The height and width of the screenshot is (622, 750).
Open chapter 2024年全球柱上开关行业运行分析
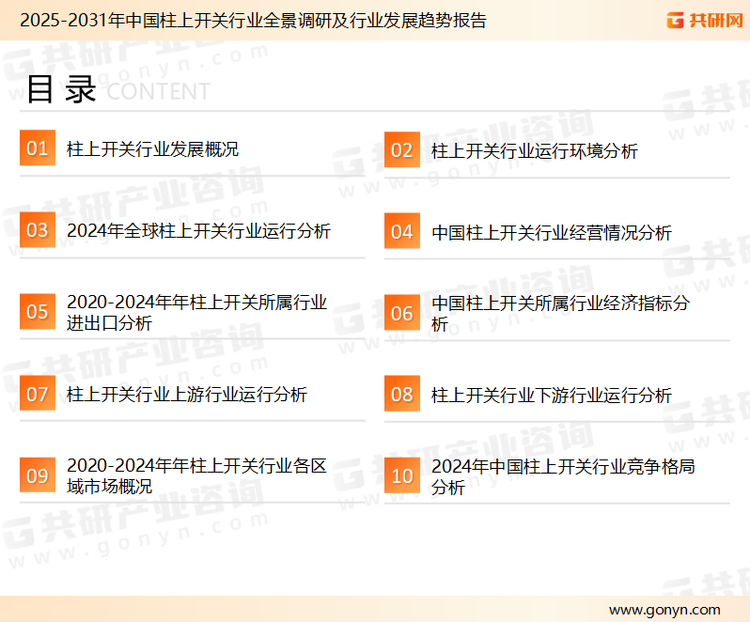click(199, 231)
